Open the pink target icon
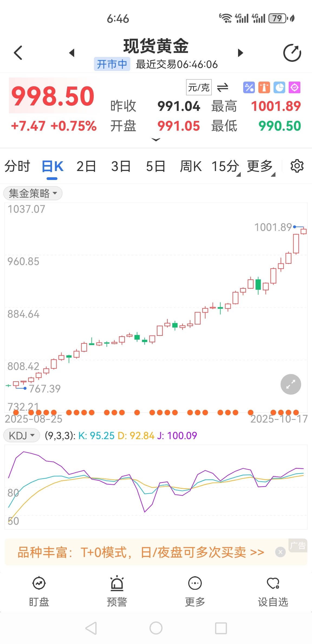 pos(294,88)
